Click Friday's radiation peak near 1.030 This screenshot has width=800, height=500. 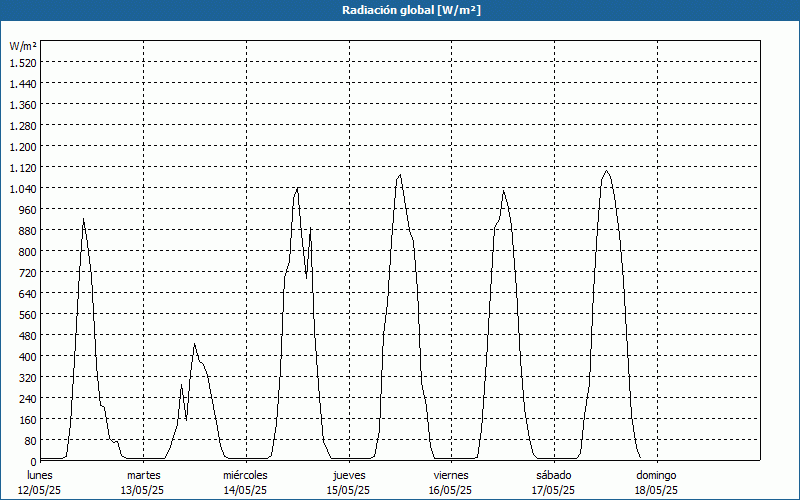[x=504, y=191]
